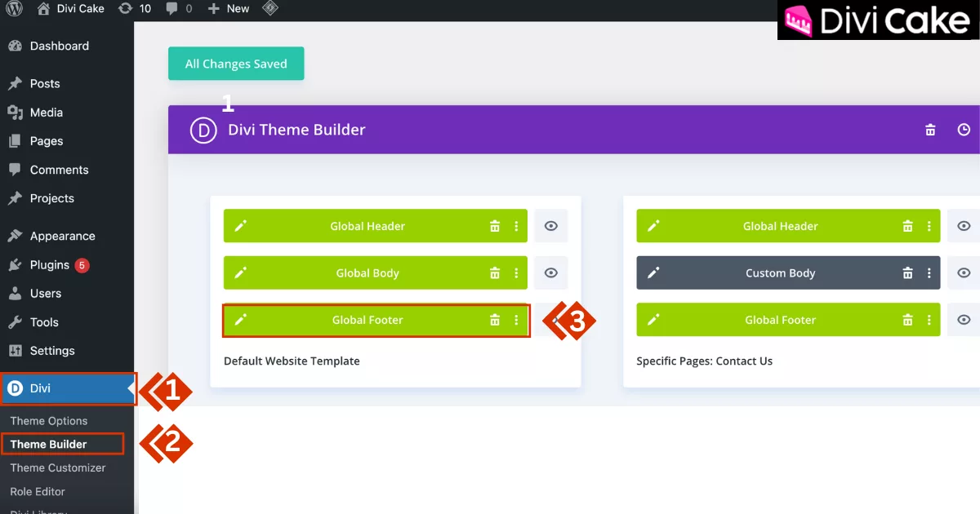
Task: Open history via clock icon in header
Action: pyautogui.click(x=964, y=130)
